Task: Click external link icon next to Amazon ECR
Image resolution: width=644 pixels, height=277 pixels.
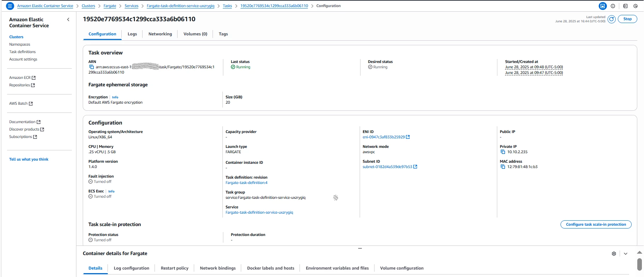Action: 34,78
